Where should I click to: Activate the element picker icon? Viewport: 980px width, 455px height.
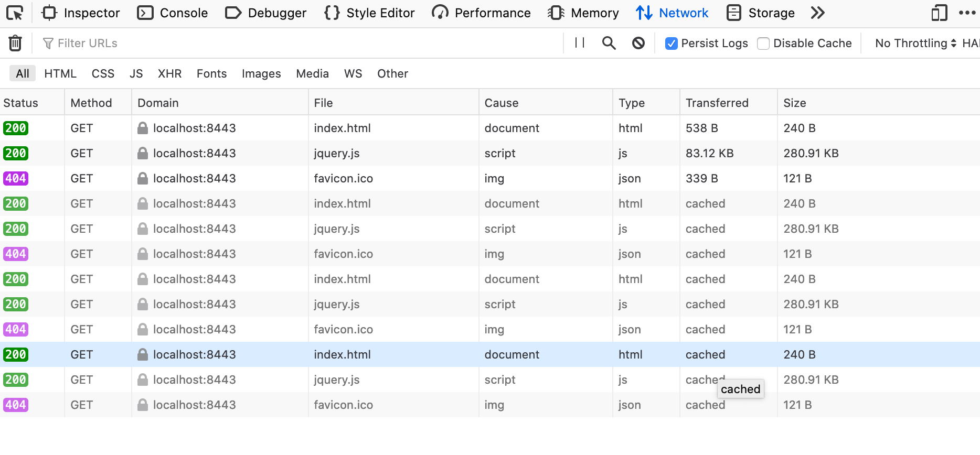(15, 13)
